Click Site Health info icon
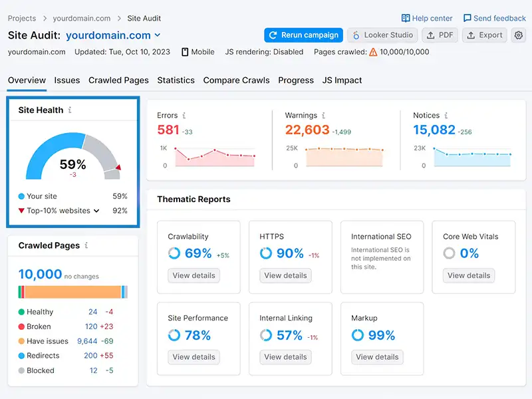The height and width of the screenshot is (399, 532). tap(70, 110)
